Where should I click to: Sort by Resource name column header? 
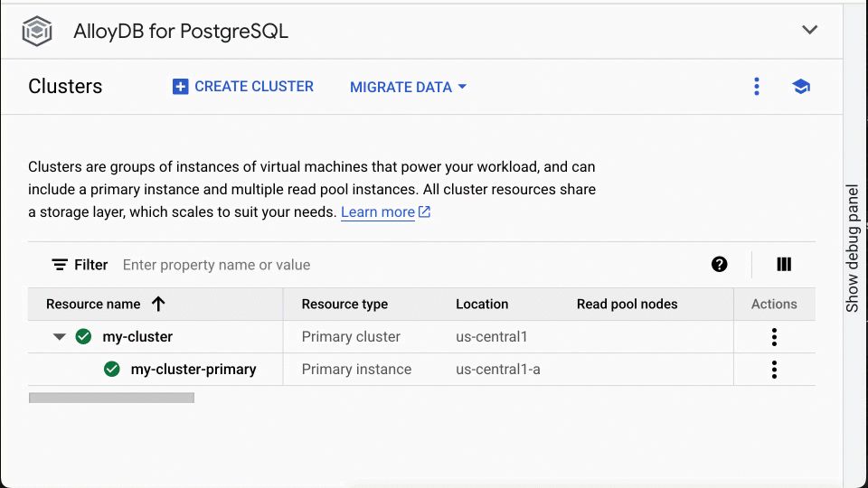(93, 304)
